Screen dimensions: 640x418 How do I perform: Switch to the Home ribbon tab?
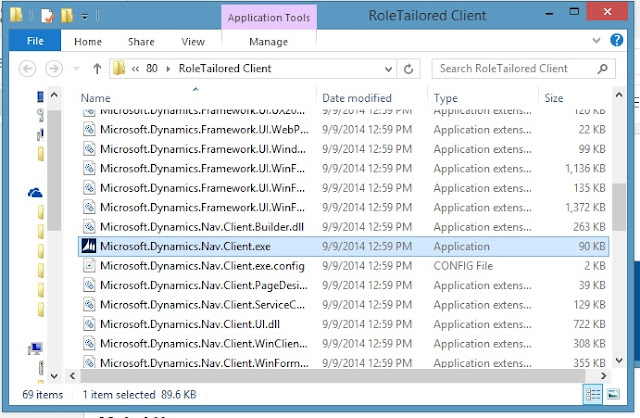pyautogui.click(x=88, y=42)
